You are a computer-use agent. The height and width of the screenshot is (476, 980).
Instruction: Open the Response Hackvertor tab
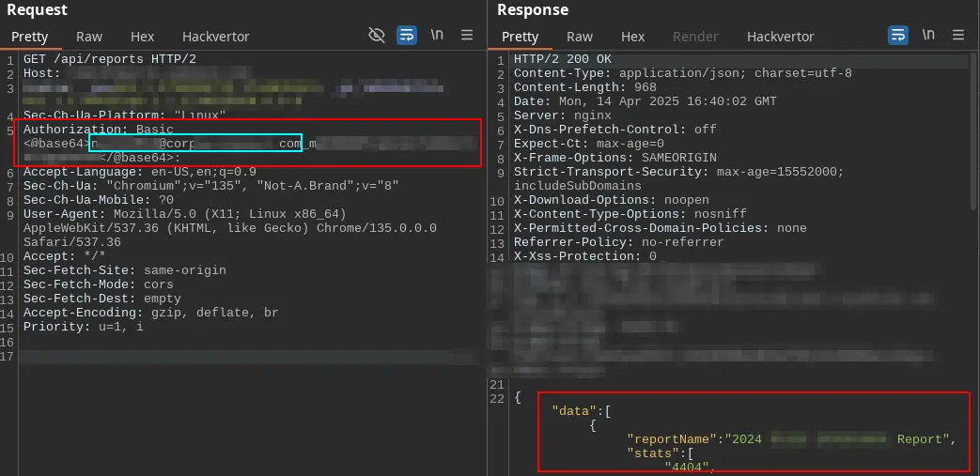[780, 37]
